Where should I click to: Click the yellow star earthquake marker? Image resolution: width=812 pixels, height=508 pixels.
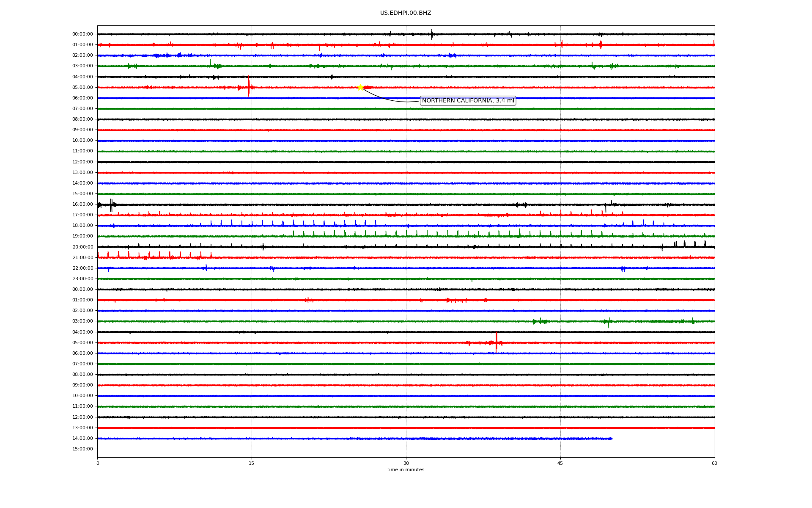(x=360, y=87)
